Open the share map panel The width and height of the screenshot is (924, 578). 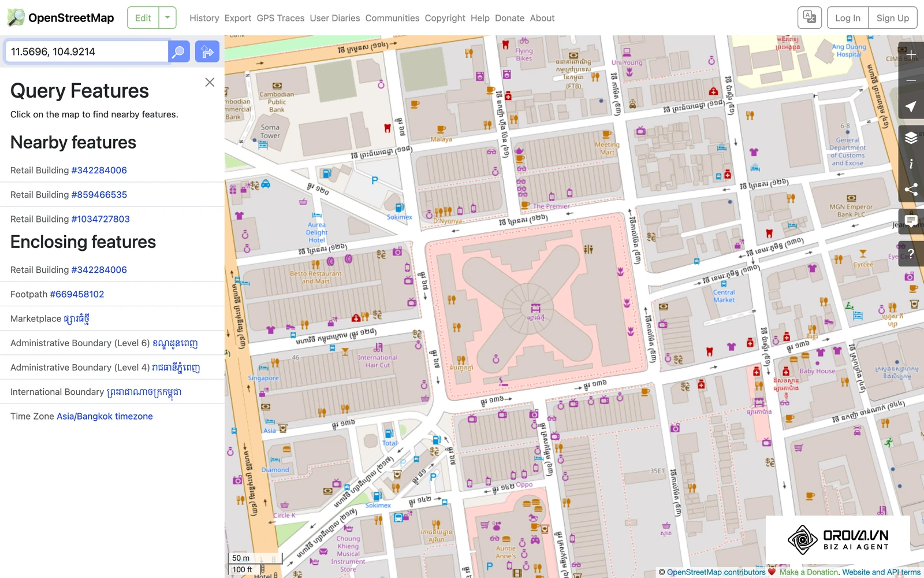coord(911,190)
